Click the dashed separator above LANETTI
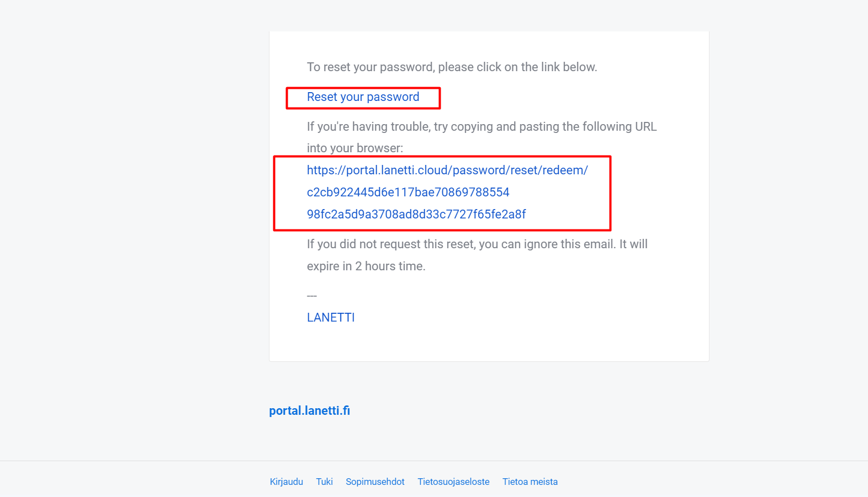 [x=312, y=296]
